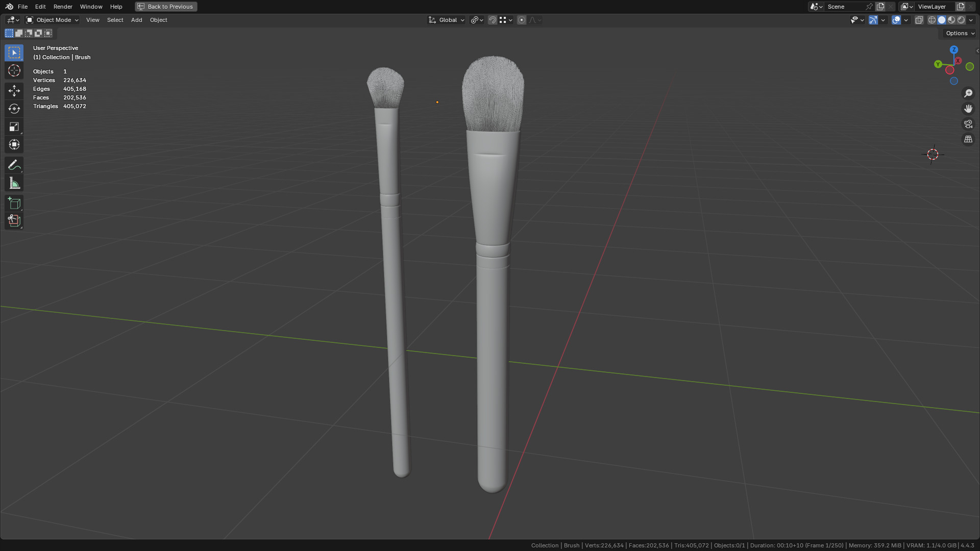Click the ViewLayer name field
The height and width of the screenshot is (551, 980).
[x=935, y=7]
